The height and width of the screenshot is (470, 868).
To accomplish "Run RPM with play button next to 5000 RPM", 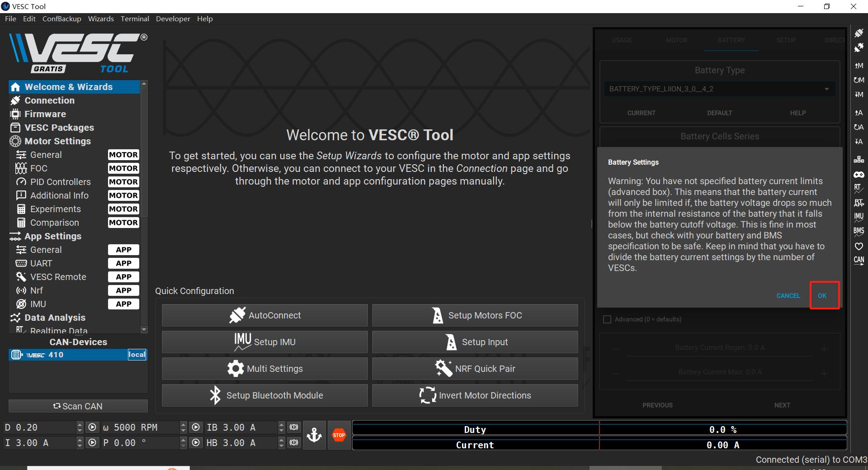I will (x=196, y=427).
